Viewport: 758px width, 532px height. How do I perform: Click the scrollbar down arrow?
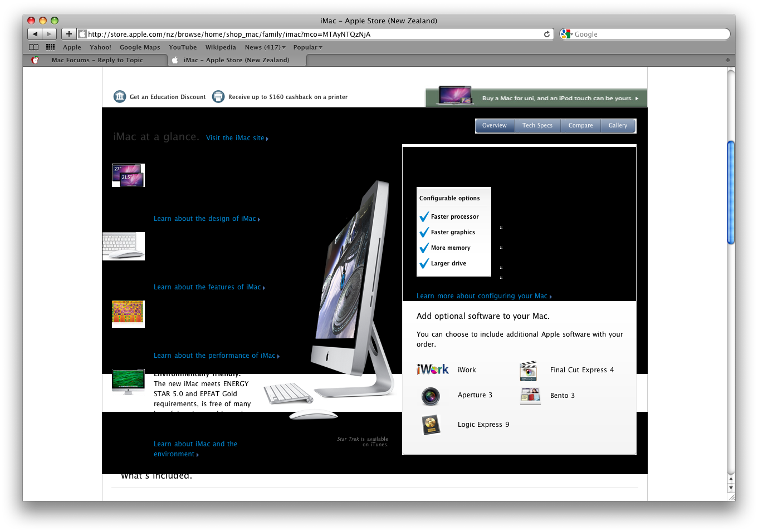tap(731, 488)
